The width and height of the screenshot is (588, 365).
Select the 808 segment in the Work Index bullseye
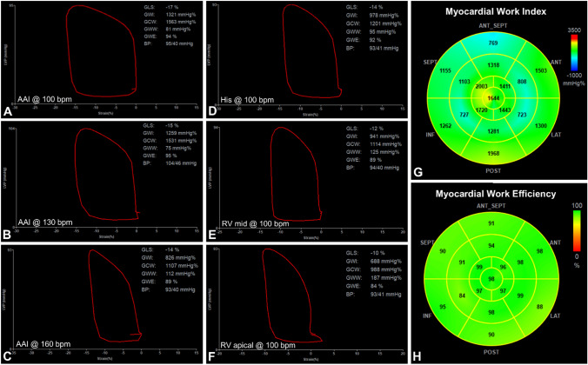pyautogui.click(x=523, y=80)
